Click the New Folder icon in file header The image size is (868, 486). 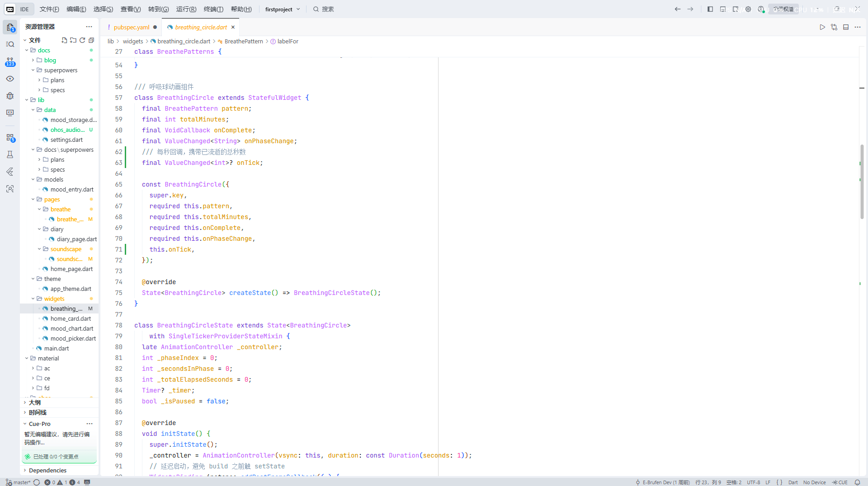73,40
